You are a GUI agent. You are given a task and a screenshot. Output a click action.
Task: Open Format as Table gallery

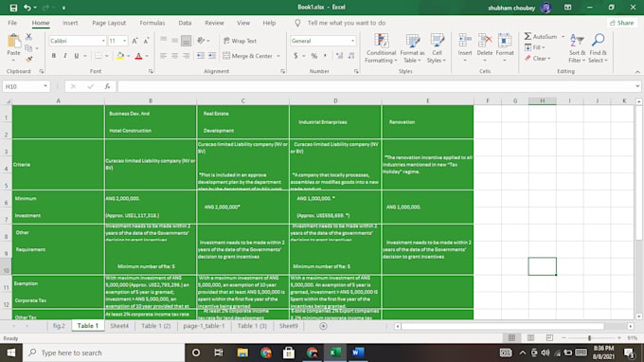click(412, 48)
